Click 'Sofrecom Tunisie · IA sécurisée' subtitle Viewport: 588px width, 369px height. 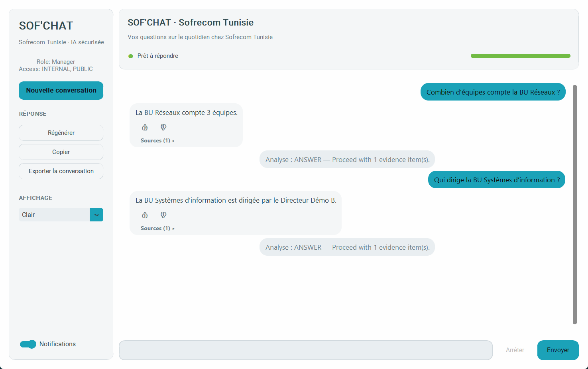(61, 42)
